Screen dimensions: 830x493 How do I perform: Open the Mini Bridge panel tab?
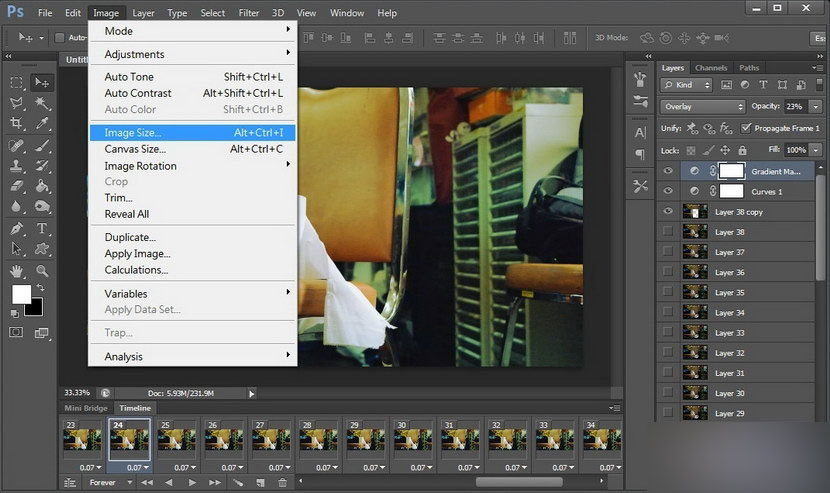coord(86,408)
